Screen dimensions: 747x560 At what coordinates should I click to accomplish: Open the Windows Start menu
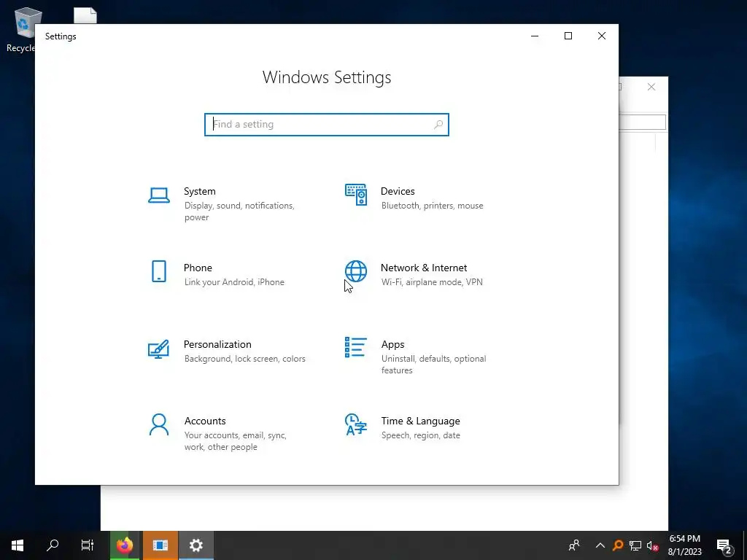pyautogui.click(x=18, y=545)
